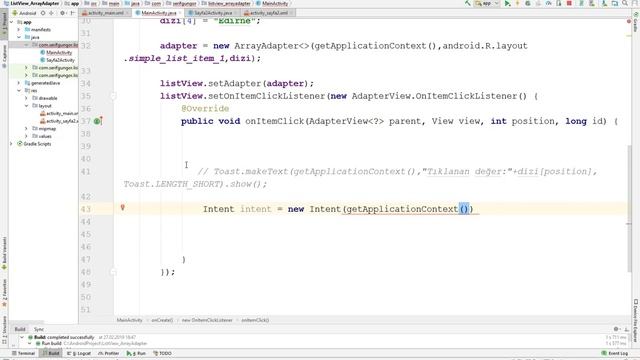Viewport: 640px width, 360px height.
Task: Fold the listener block at line 35
Action: 113,96
